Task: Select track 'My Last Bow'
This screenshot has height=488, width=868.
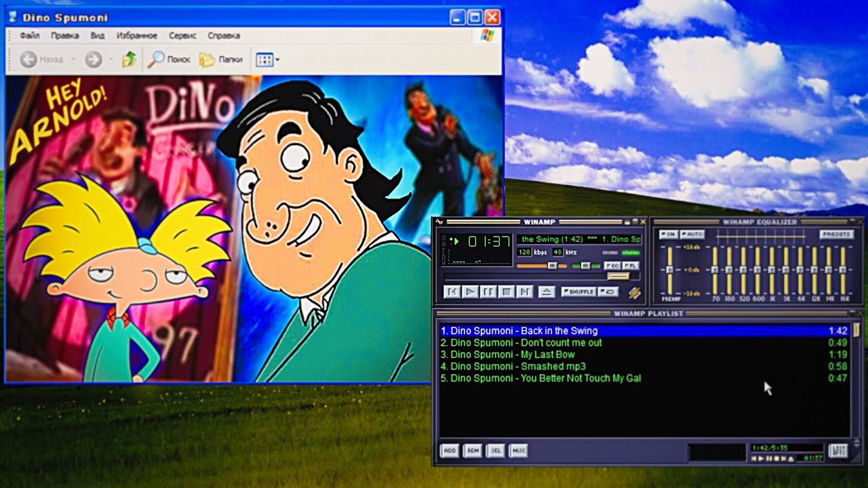Action: (644, 354)
